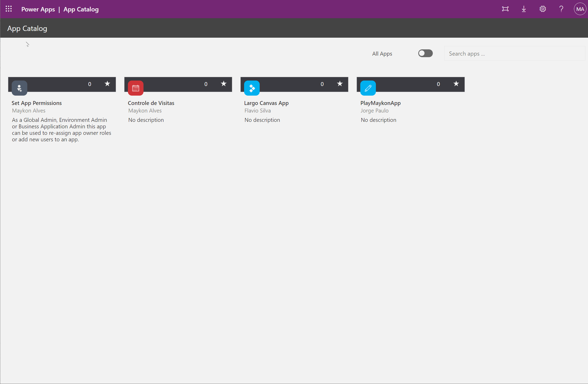Enter full screen mode from the header
The width and height of the screenshot is (588, 384).
coord(505,9)
